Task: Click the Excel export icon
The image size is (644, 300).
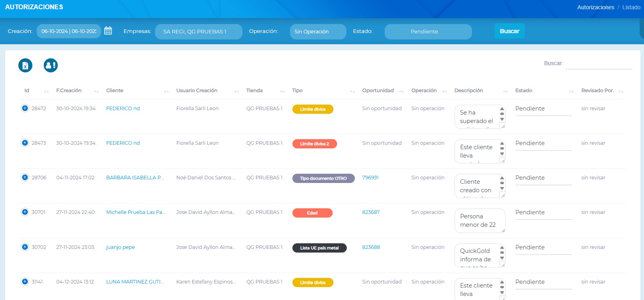Action: [25, 65]
